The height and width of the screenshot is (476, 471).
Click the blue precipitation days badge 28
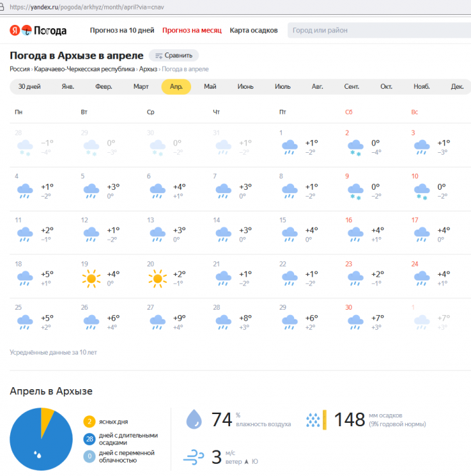click(x=89, y=439)
